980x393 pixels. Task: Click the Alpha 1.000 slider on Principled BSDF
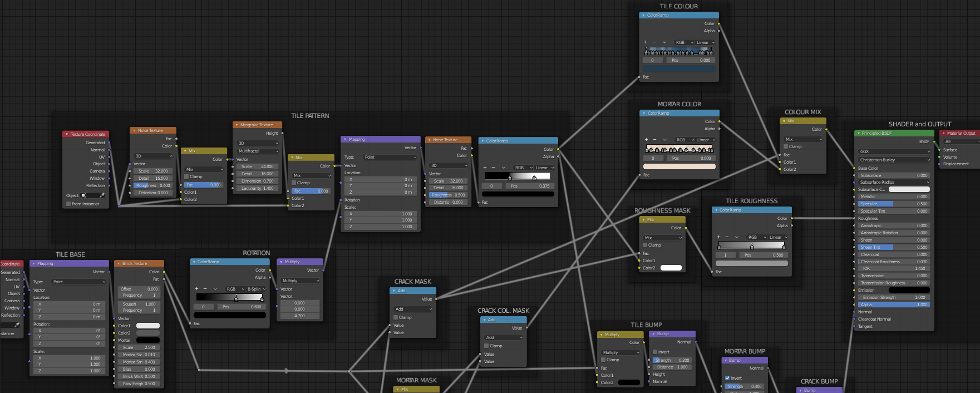[x=894, y=304]
